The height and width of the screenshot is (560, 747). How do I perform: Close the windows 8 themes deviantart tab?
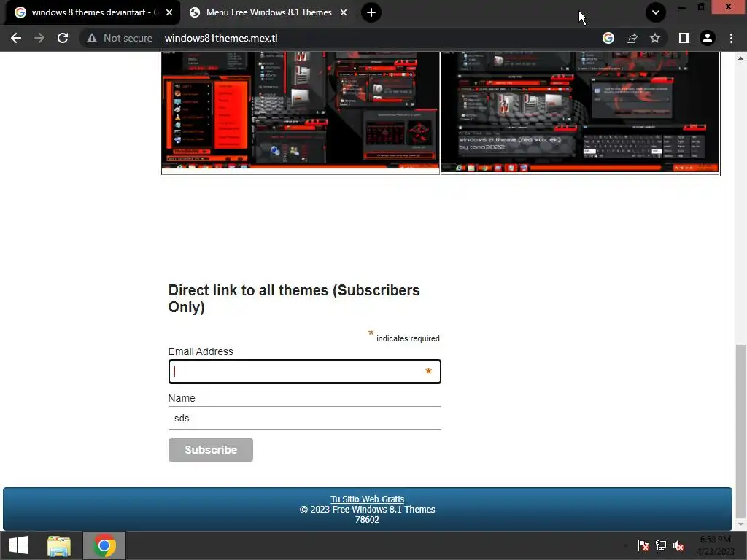(x=169, y=12)
